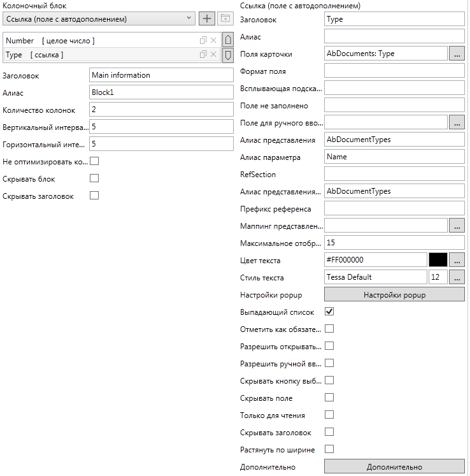Screen dimensions: 470x476
Task: Duplicate the Type row via copy icon
Action: pos(203,55)
